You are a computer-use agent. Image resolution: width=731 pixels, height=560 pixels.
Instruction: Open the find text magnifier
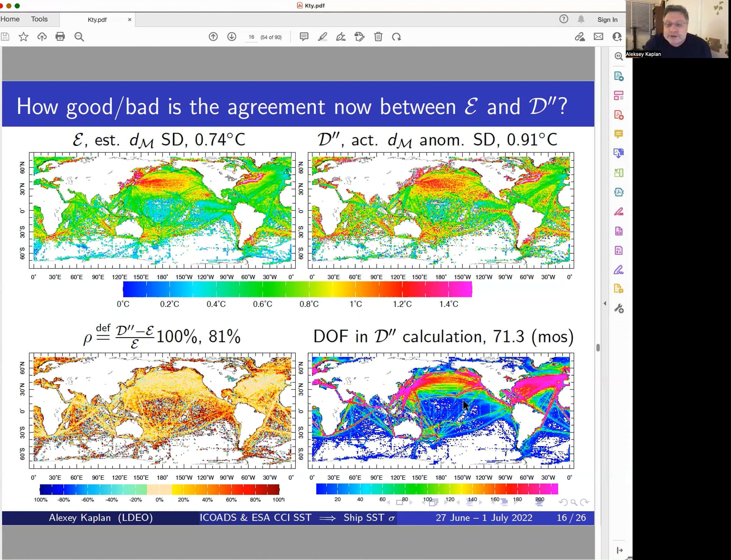[x=79, y=37]
